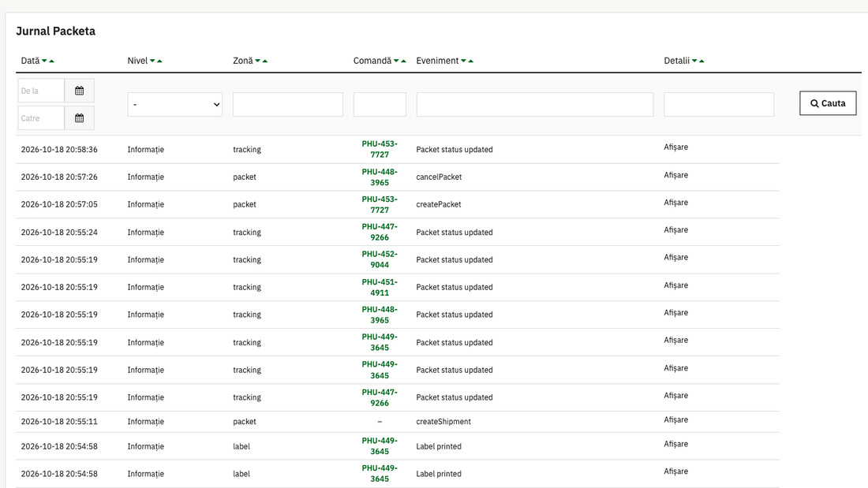Expand the Nivel filter dropdown
The width and height of the screenshot is (868, 488).
[175, 105]
